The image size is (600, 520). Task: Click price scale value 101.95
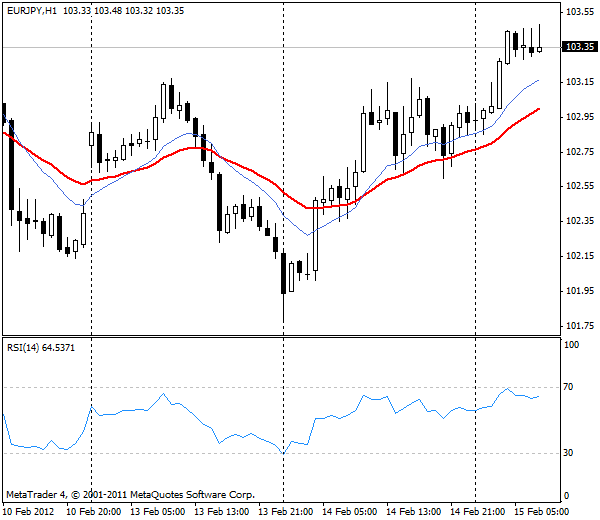point(580,291)
